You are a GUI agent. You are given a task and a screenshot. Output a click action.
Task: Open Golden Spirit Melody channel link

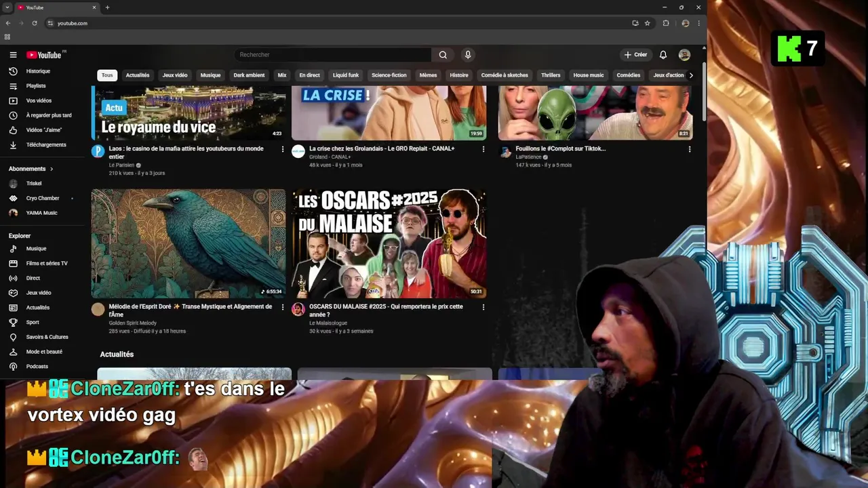(x=132, y=323)
